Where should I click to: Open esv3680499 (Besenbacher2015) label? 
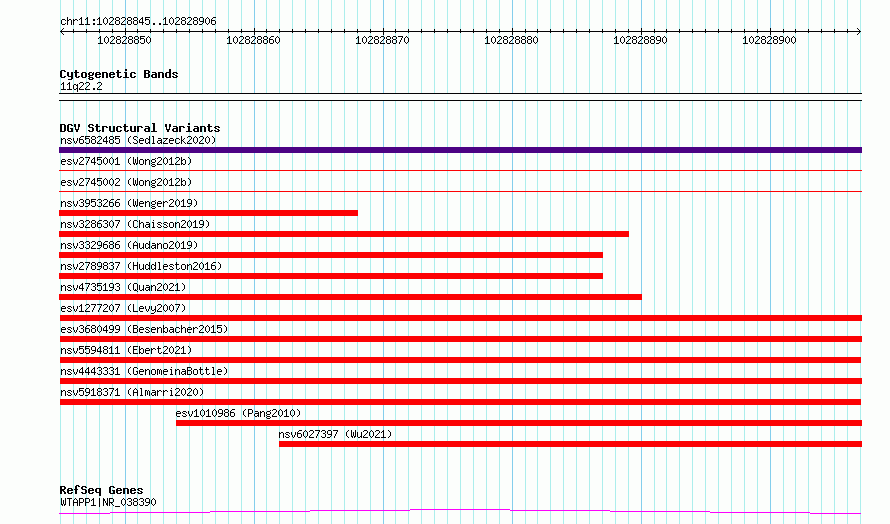tap(144, 329)
